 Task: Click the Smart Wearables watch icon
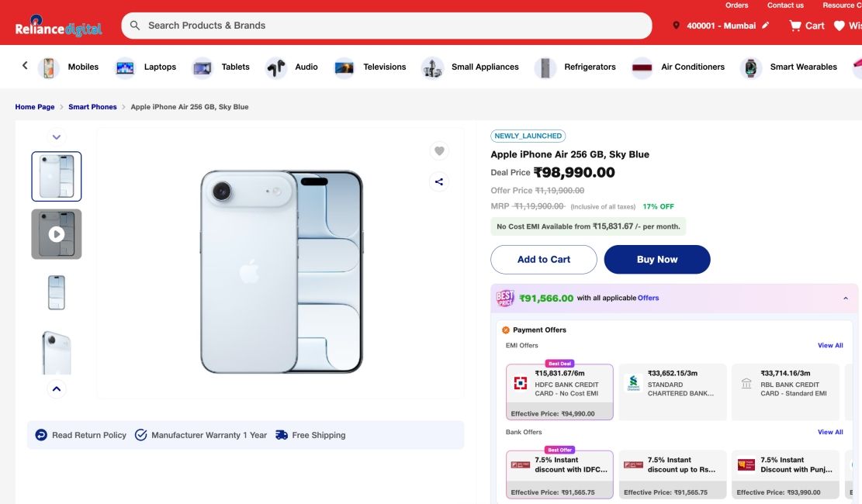[x=751, y=68]
